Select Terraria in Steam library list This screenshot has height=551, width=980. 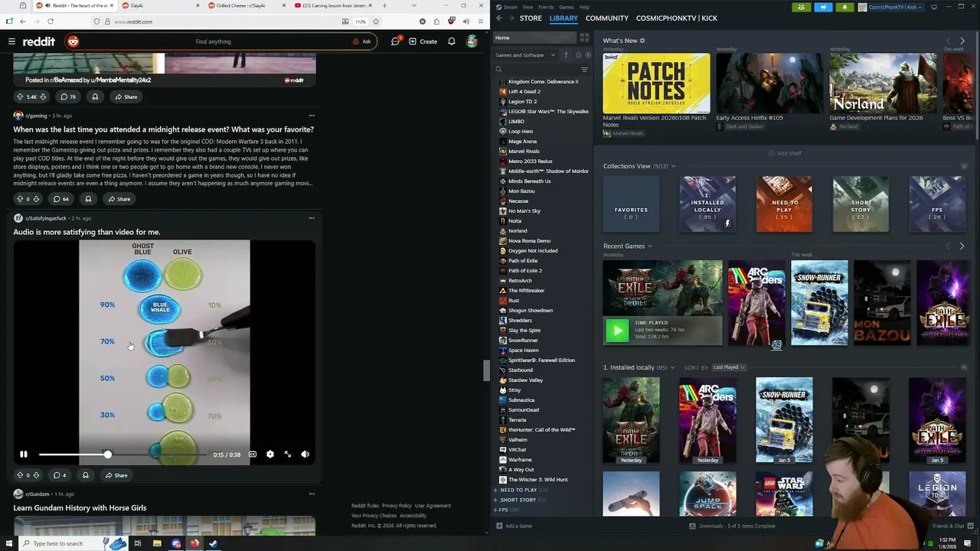coord(518,419)
